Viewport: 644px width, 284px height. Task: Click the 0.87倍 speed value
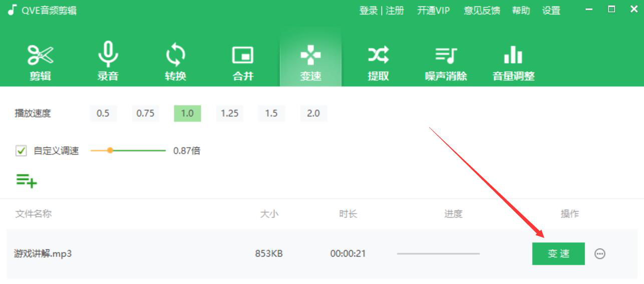point(187,150)
